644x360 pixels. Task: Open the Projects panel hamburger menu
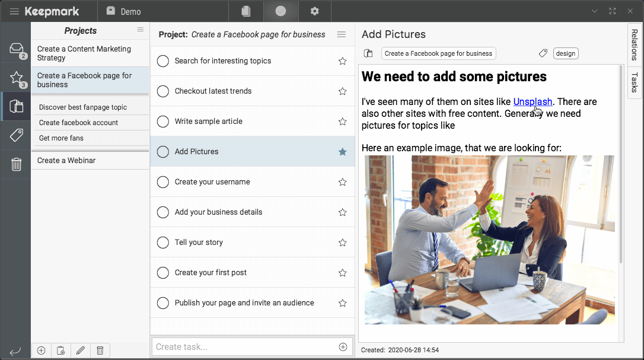141,30
